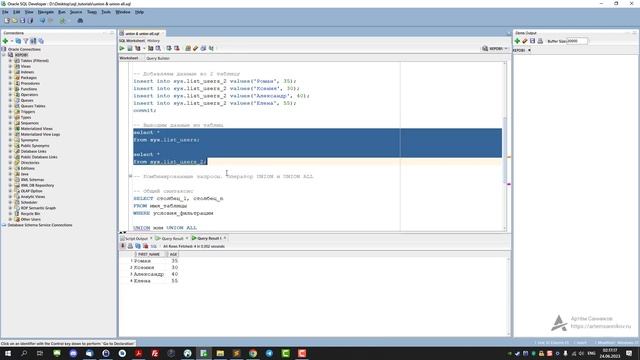The width and height of the screenshot is (640, 360).
Task: Click the age cell 40 in results
Action: click(x=175, y=274)
